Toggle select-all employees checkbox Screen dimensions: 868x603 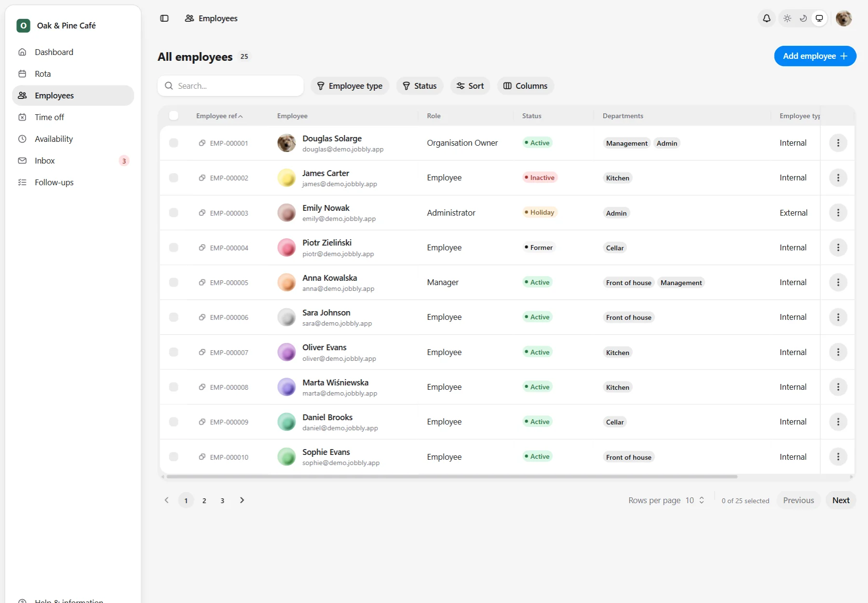(174, 115)
